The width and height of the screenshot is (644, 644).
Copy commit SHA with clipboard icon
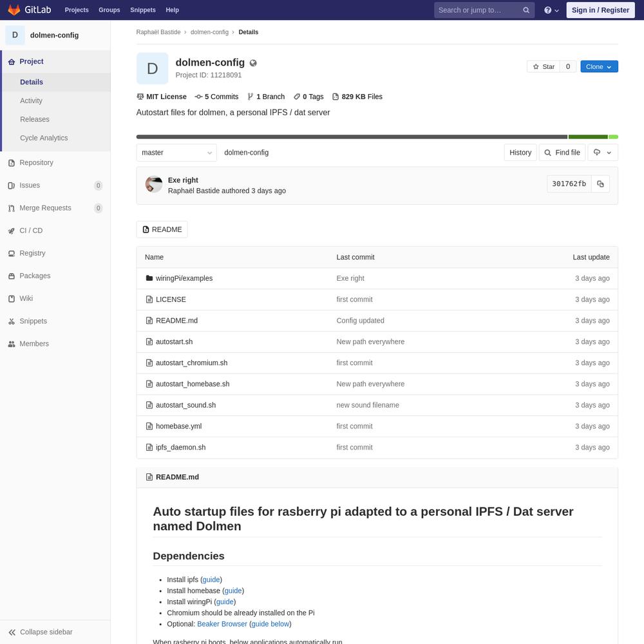(x=600, y=184)
